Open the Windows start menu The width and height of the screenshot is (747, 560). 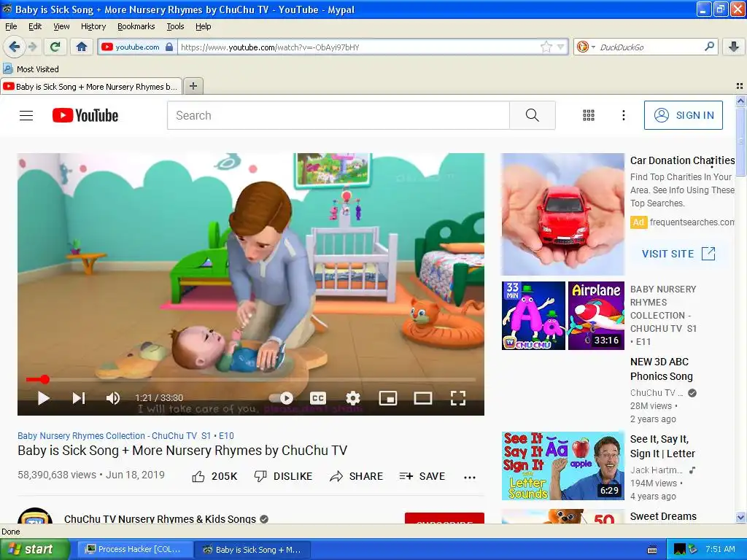click(x=34, y=550)
